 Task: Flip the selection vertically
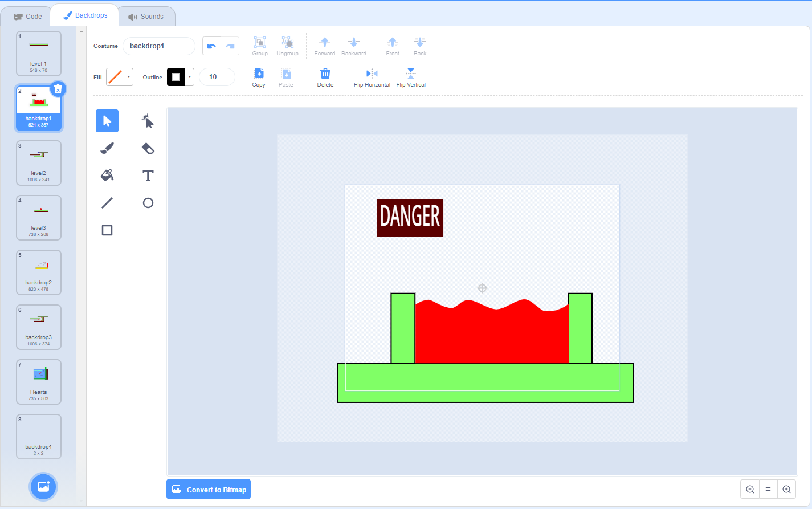411,78
